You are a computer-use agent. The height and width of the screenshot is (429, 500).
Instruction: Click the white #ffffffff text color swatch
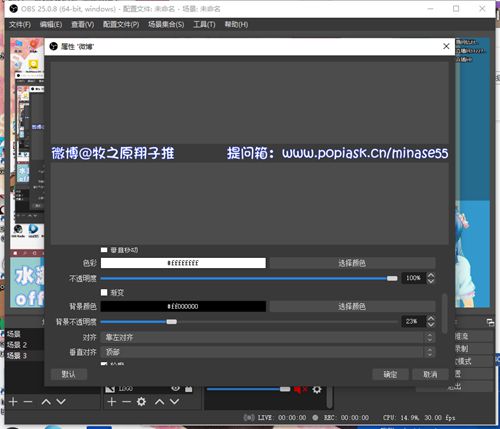(183, 263)
